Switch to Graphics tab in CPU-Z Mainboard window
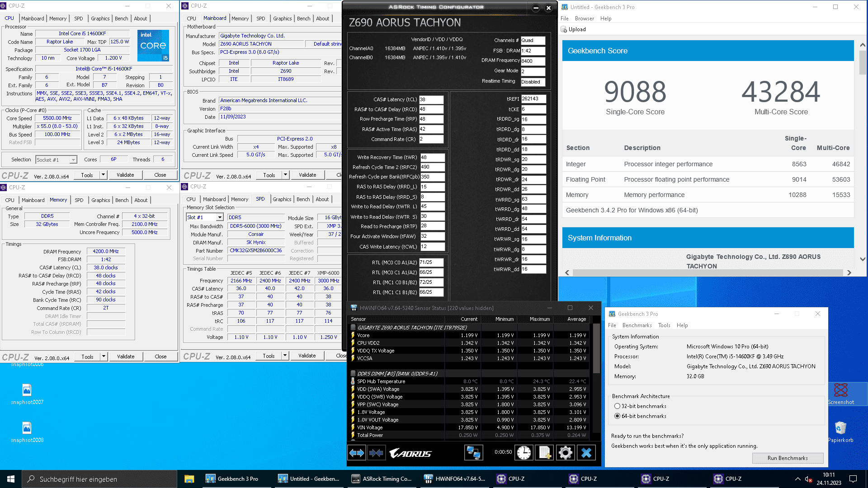This screenshot has height=488, width=868. (x=282, y=19)
